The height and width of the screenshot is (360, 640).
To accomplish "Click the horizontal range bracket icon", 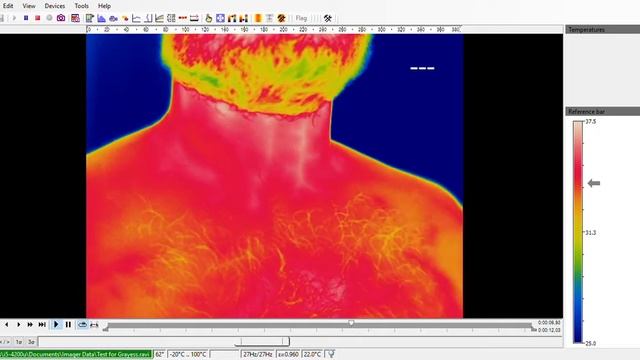I will [194, 18].
